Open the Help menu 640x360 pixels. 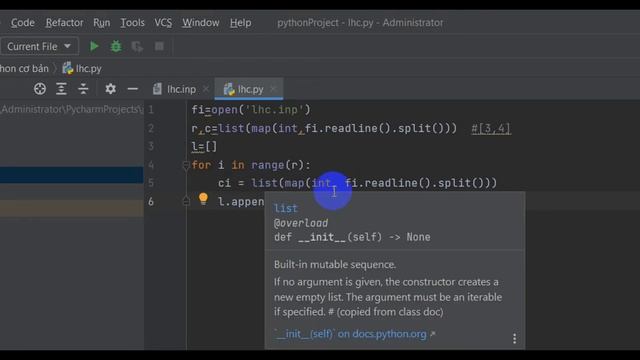(x=240, y=22)
